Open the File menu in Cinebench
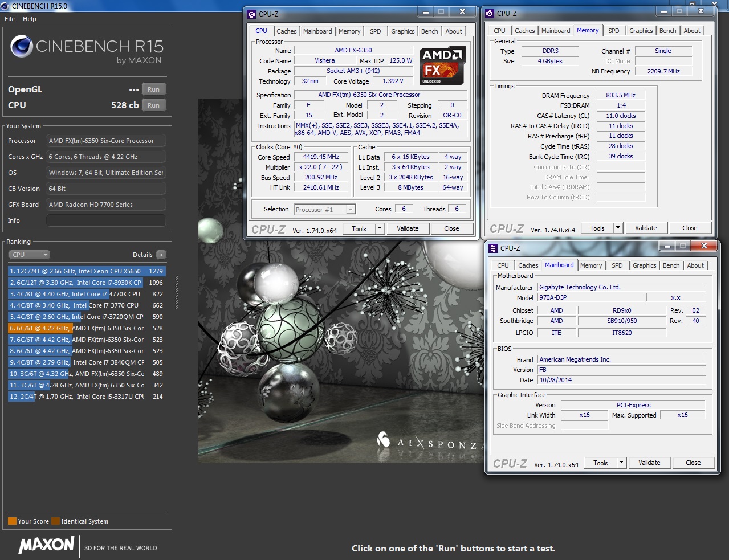This screenshot has height=560, width=729. [10, 19]
